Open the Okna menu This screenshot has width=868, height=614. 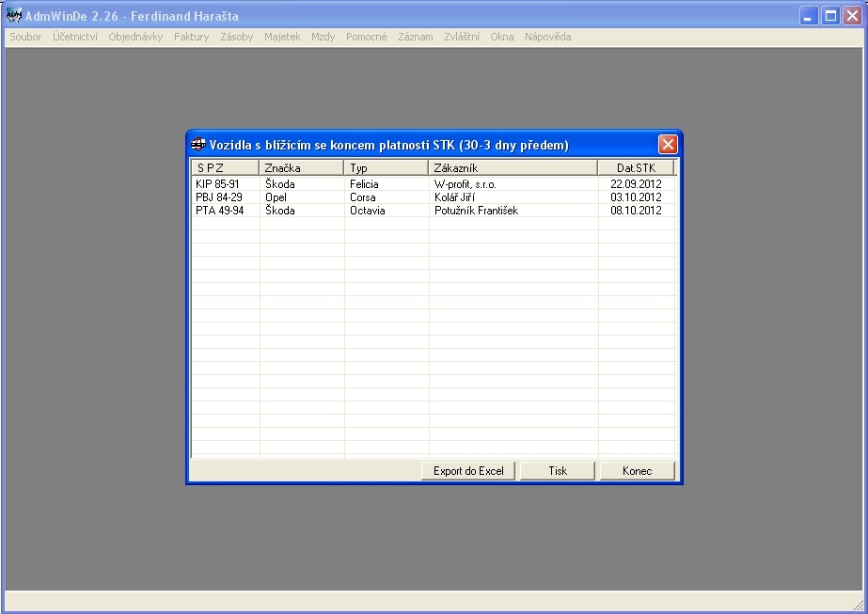pos(502,37)
